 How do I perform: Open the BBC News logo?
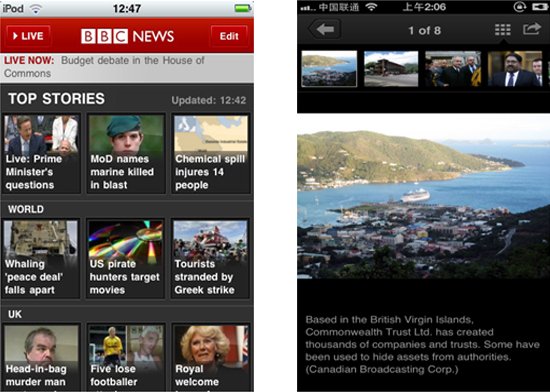click(x=127, y=36)
